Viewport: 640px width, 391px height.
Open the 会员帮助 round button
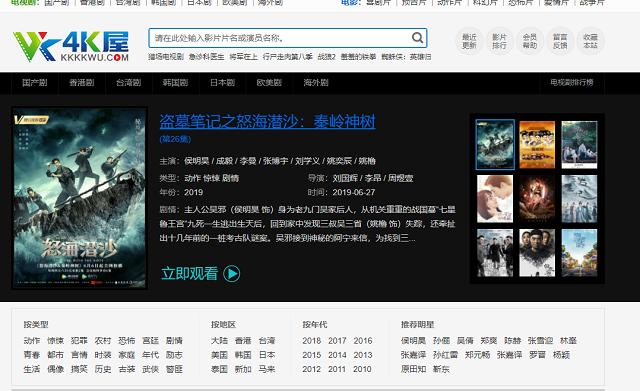pos(529,42)
